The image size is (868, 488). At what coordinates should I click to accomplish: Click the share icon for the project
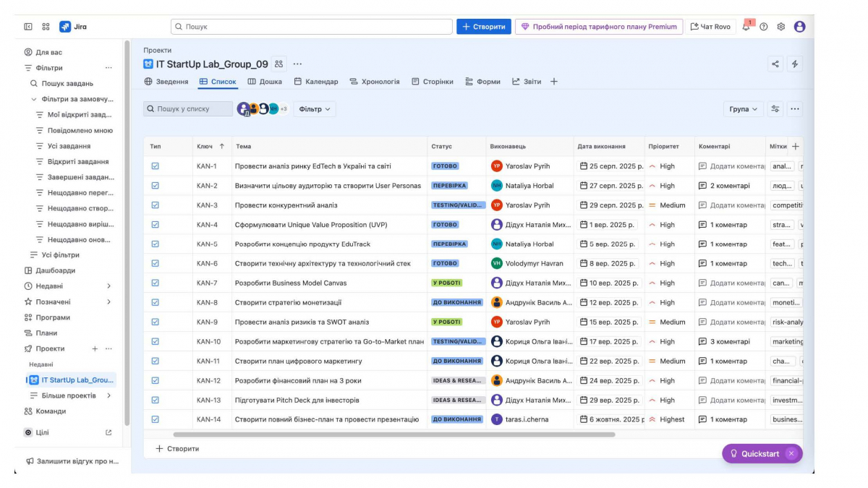(x=775, y=64)
